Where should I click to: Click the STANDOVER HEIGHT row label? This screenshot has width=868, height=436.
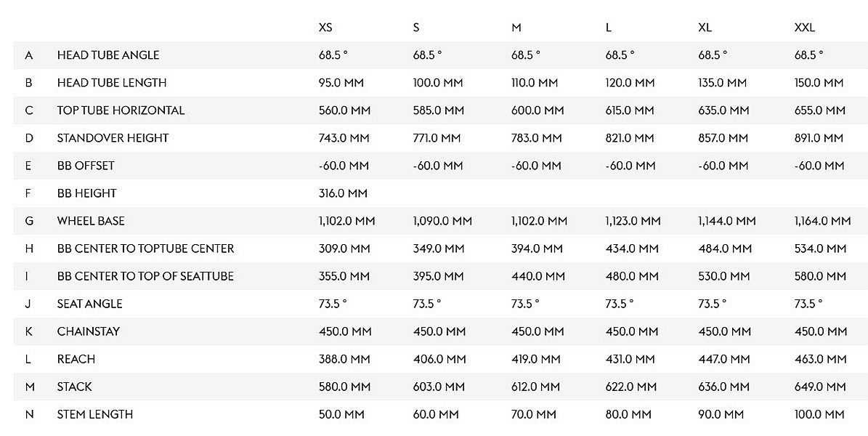(x=113, y=138)
